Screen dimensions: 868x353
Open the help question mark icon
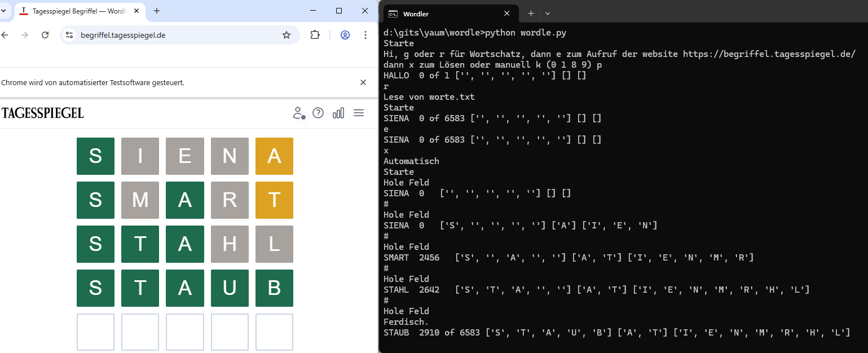318,113
